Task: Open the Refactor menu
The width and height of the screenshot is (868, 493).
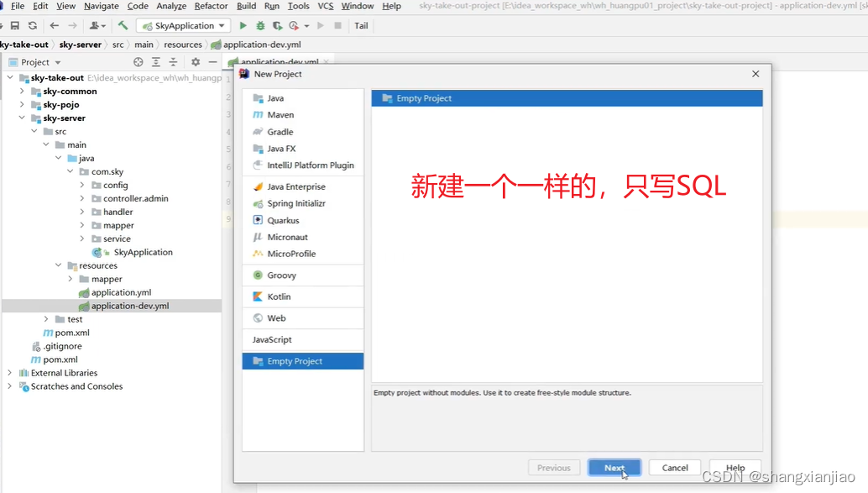Action: click(x=211, y=6)
